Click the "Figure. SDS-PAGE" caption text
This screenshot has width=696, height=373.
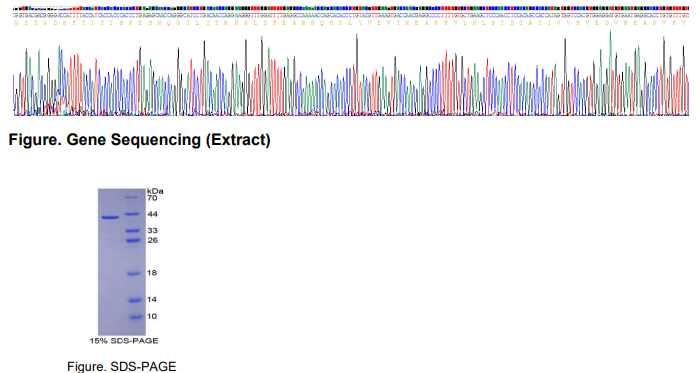coord(122,366)
